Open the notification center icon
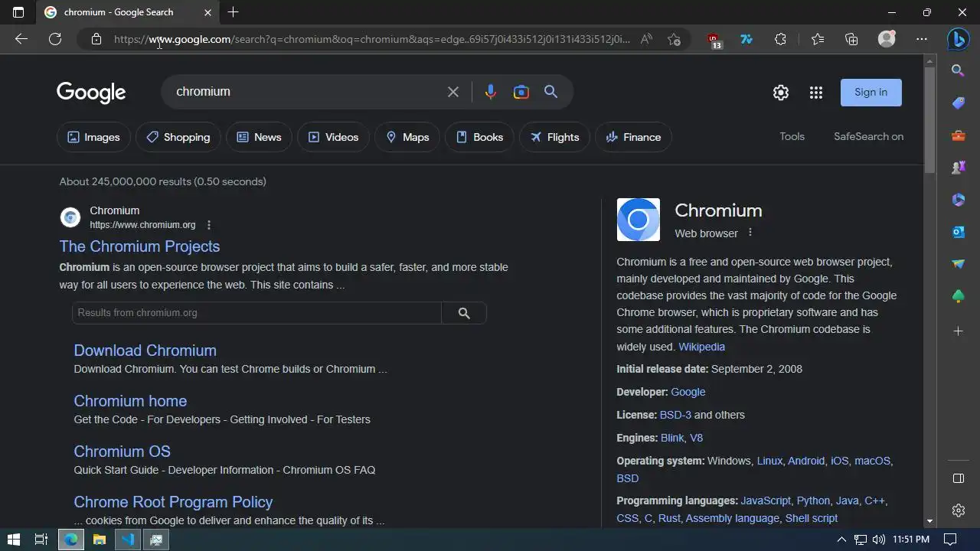The image size is (980, 551). tap(950, 540)
